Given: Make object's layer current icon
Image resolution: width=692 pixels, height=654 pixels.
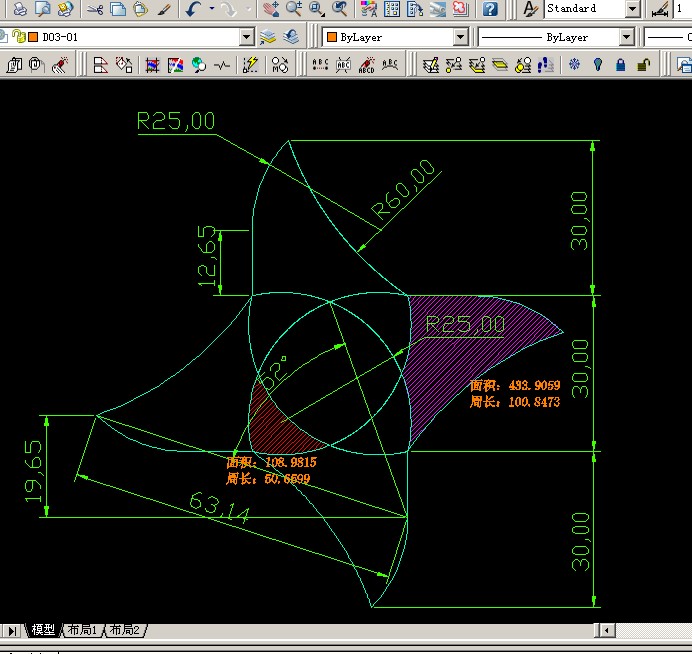Looking at the screenshot, I should [x=267, y=37].
